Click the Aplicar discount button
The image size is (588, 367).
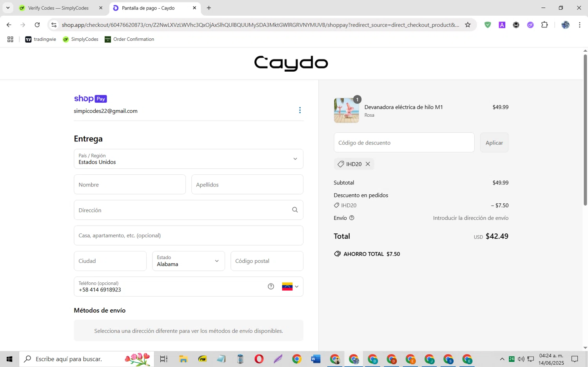pyautogui.click(x=494, y=143)
